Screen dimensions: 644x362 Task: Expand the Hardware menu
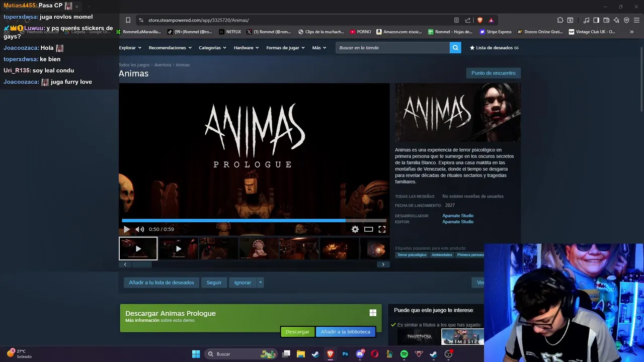point(246,48)
